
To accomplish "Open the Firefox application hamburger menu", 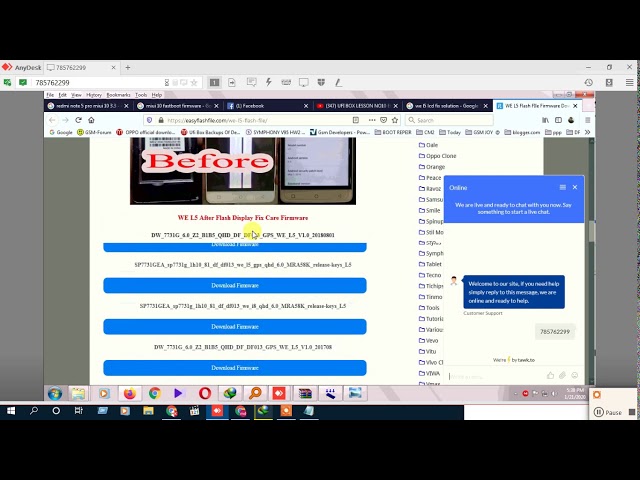I will pyautogui.click(x=587, y=120).
